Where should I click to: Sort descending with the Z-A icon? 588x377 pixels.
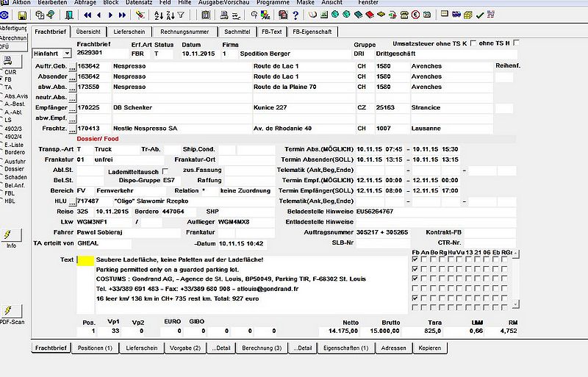point(171,15)
